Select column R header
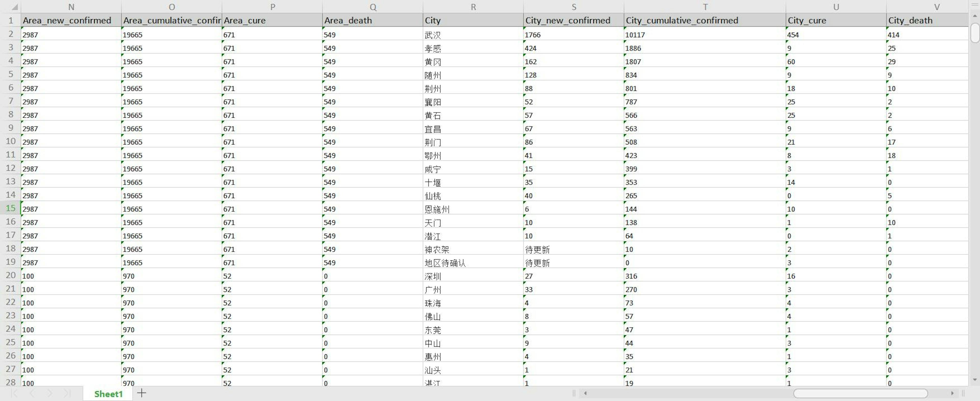 click(473, 7)
